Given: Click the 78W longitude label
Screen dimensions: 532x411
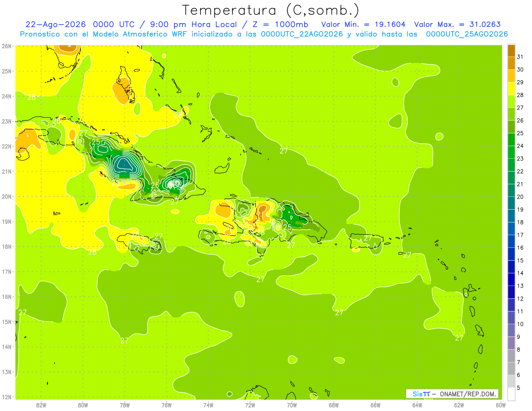Looking at the screenshot, I should tap(125, 404).
